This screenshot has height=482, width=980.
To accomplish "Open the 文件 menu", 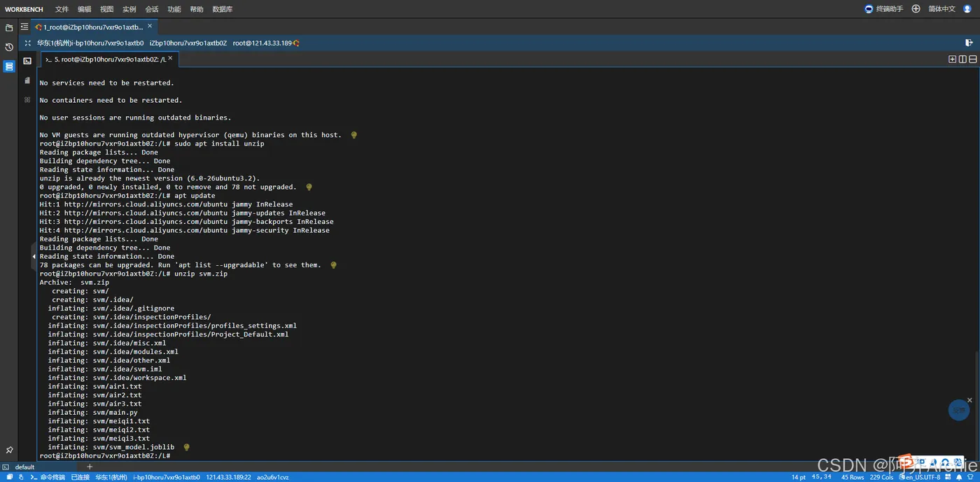I will [x=62, y=9].
